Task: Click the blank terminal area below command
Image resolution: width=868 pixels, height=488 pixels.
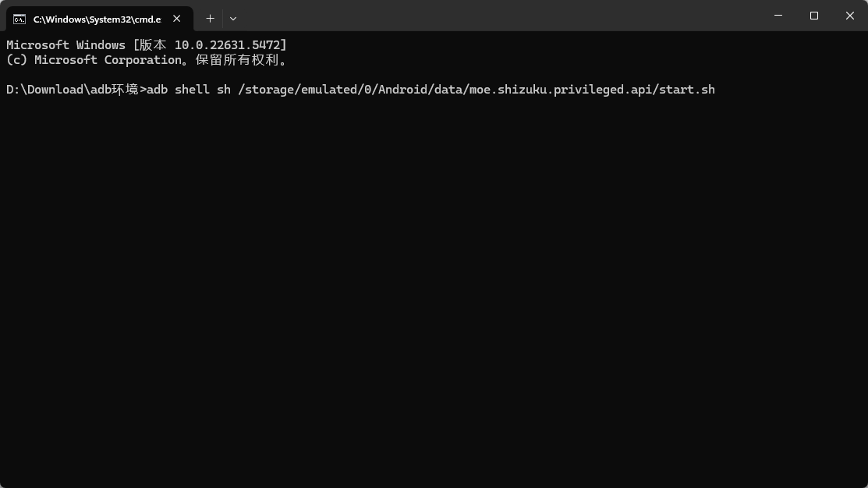Action: pyautogui.click(x=434, y=296)
